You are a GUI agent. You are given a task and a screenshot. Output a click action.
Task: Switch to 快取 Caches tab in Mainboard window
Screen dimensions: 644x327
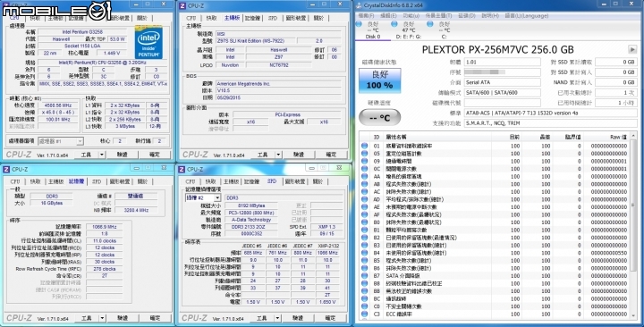click(211, 18)
